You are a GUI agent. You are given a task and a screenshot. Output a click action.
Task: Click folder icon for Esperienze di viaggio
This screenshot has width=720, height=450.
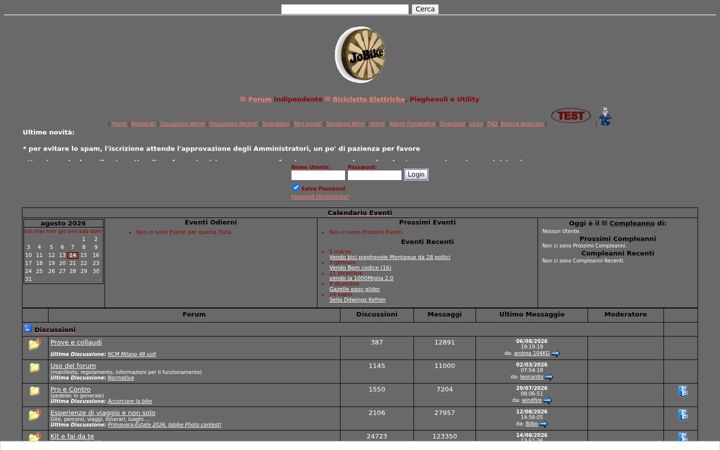tap(34, 415)
